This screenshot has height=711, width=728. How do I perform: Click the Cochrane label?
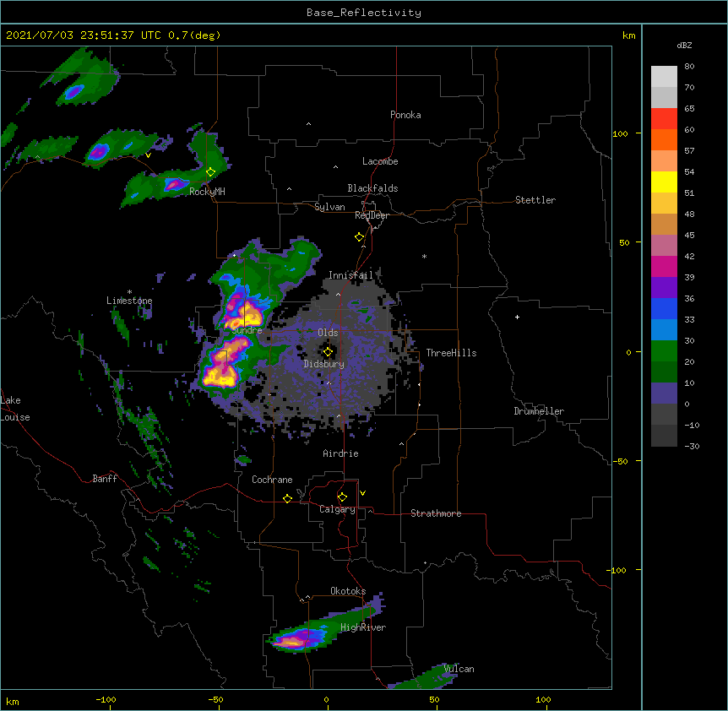pos(272,480)
